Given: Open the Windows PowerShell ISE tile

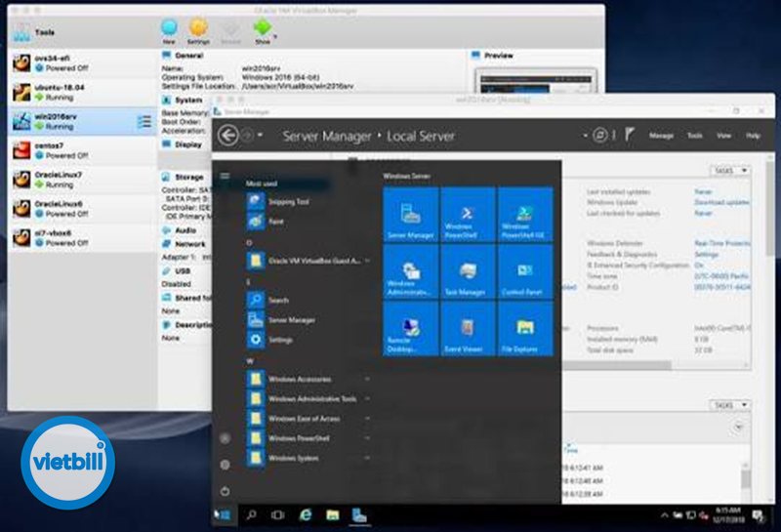Looking at the screenshot, I should (x=525, y=214).
